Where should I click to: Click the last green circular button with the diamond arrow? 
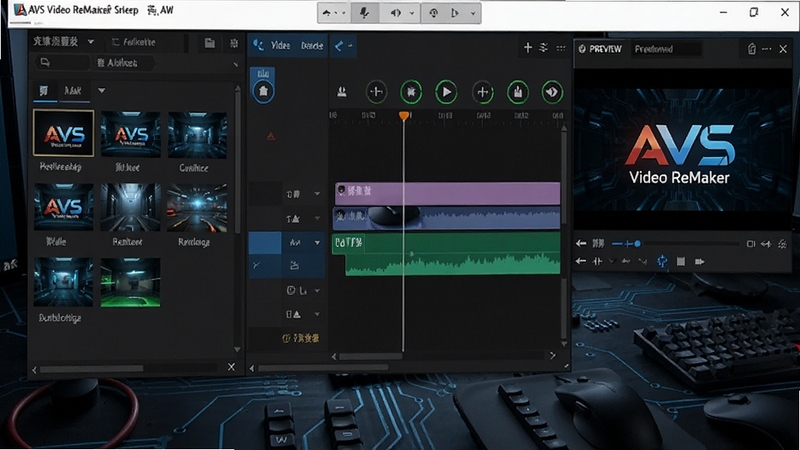click(552, 92)
